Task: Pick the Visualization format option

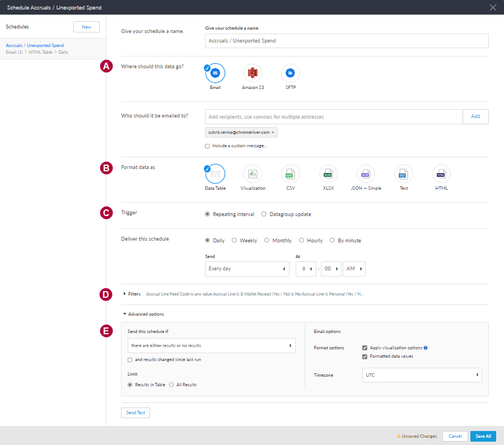Action: [253, 174]
